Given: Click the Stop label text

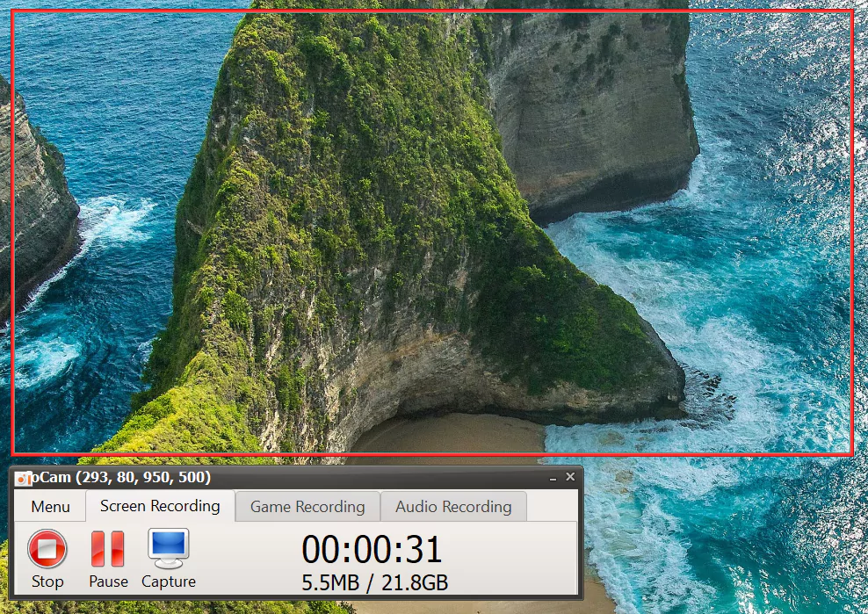Looking at the screenshot, I should click(x=47, y=581).
